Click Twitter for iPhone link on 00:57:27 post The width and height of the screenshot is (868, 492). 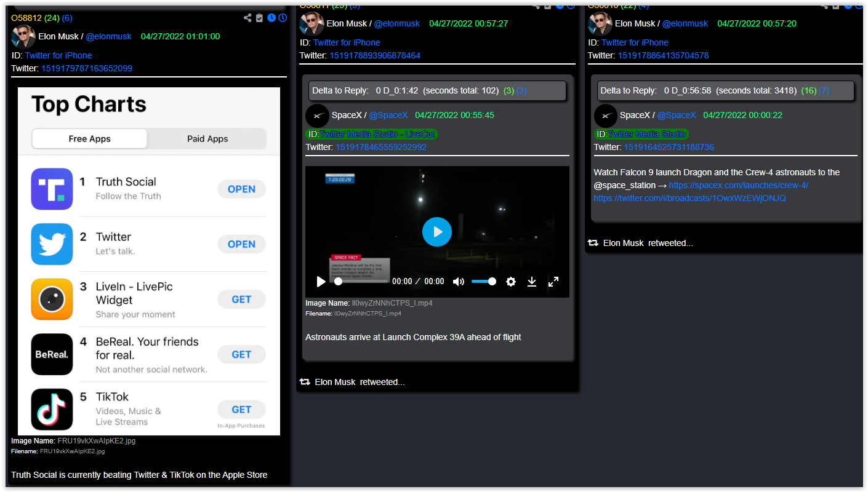(347, 42)
